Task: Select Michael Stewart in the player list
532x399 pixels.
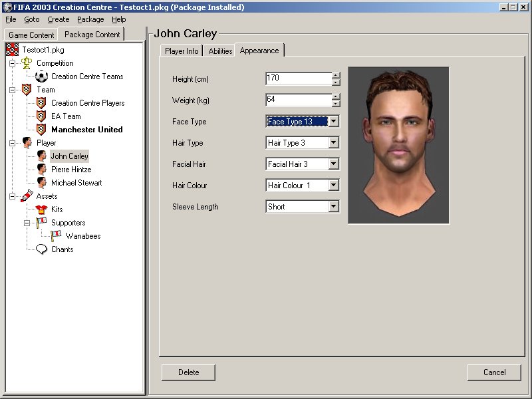Action: [x=76, y=182]
